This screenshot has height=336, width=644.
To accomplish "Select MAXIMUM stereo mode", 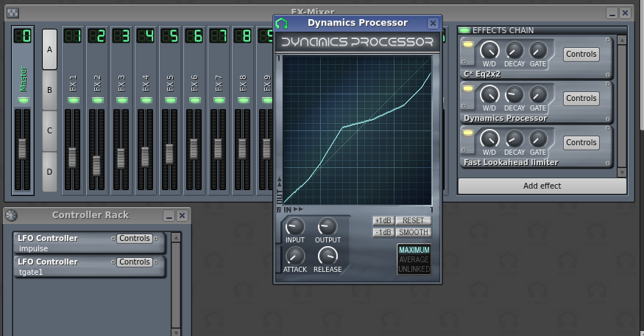I will [x=414, y=250].
